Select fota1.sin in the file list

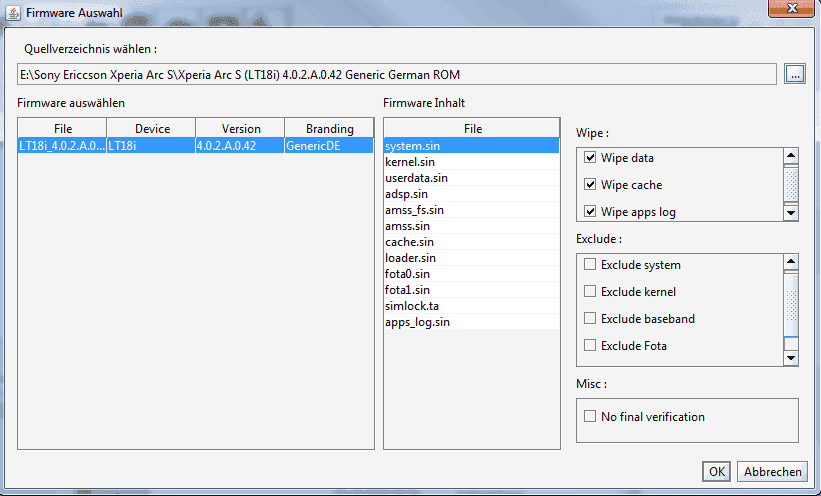point(472,290)
